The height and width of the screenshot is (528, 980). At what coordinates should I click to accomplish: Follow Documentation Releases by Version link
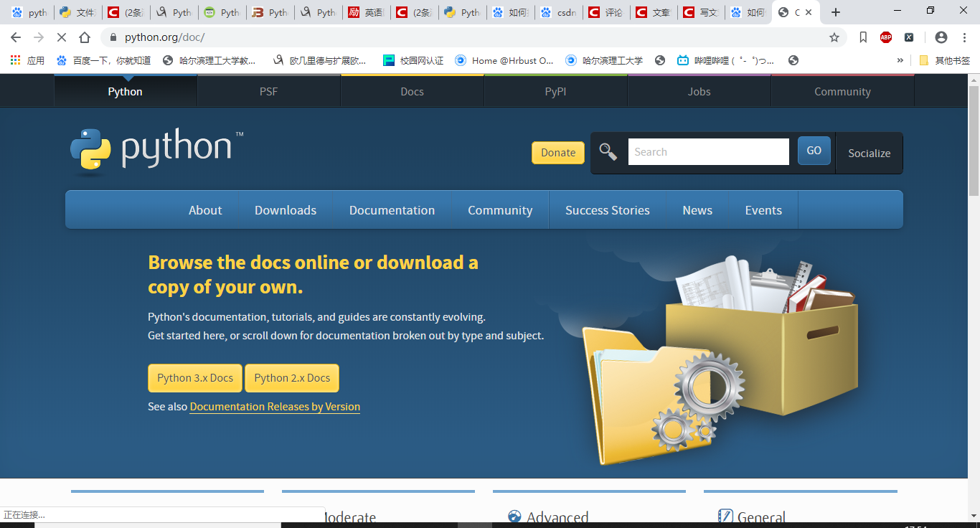[x=275, y=407]
